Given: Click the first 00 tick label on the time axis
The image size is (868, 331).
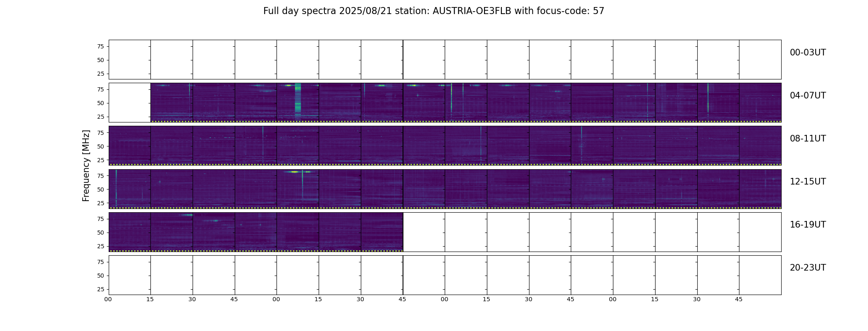Looking at the screenshot, I should [108, 299].
